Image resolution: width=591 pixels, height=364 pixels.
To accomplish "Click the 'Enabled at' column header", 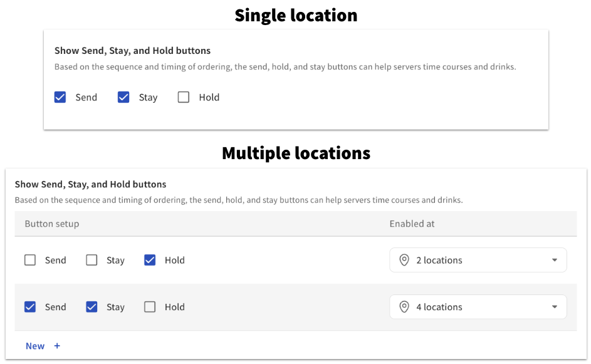I will click(412, 224).
